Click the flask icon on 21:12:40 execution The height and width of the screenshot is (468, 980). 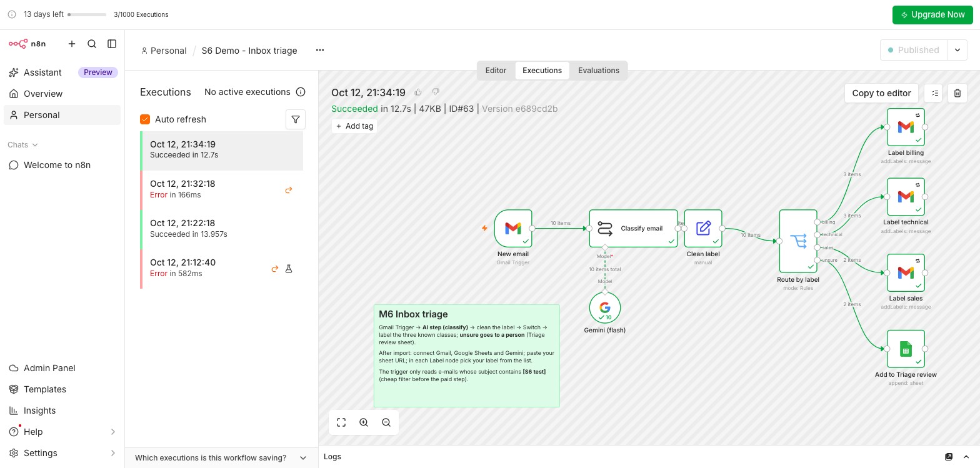289,269
